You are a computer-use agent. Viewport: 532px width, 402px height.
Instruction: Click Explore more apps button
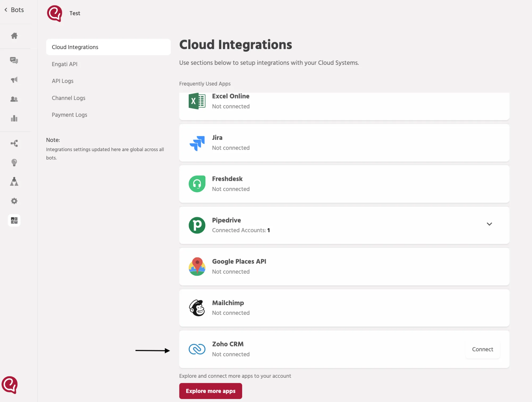tap(211, 391)
